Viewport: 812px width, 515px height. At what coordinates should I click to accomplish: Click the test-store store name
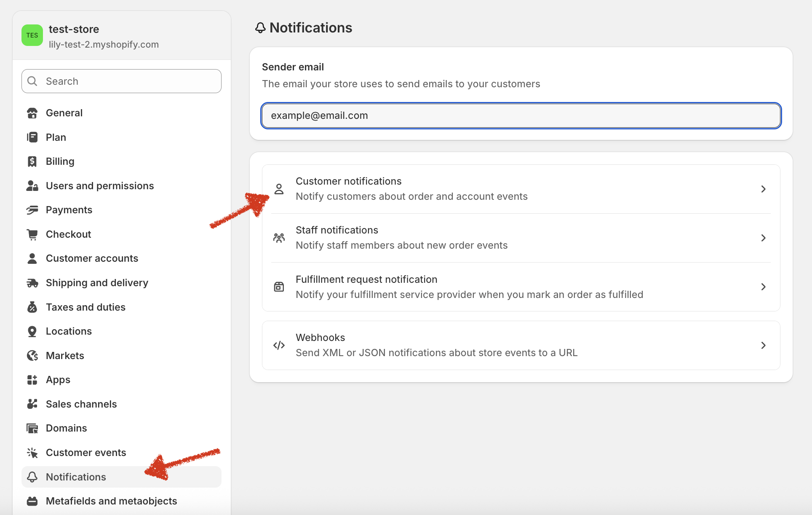74,29
